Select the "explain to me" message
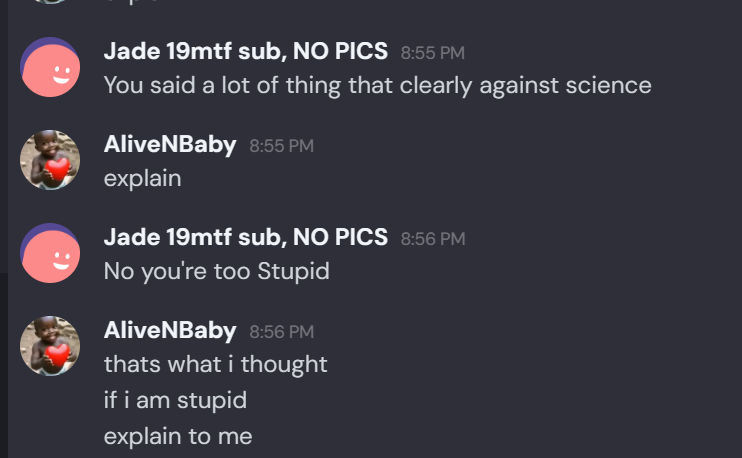This screenshot has width=742, height=458. coord(177,437)
